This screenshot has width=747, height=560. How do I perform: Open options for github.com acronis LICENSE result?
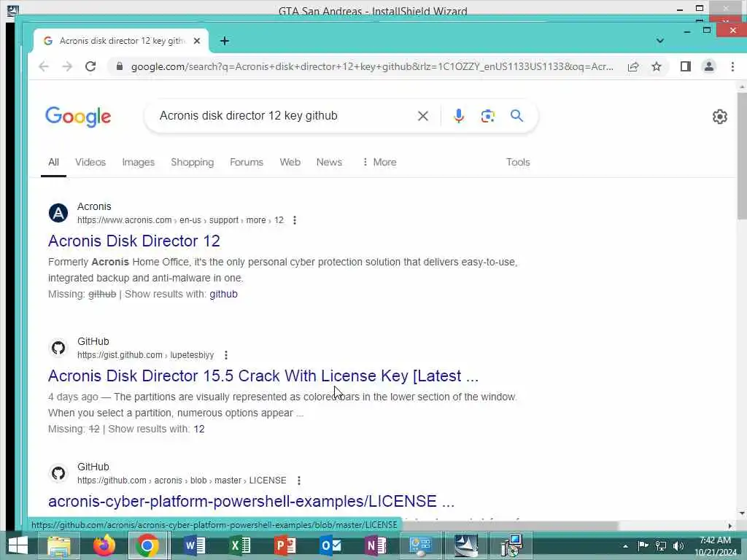pos(298,481)
